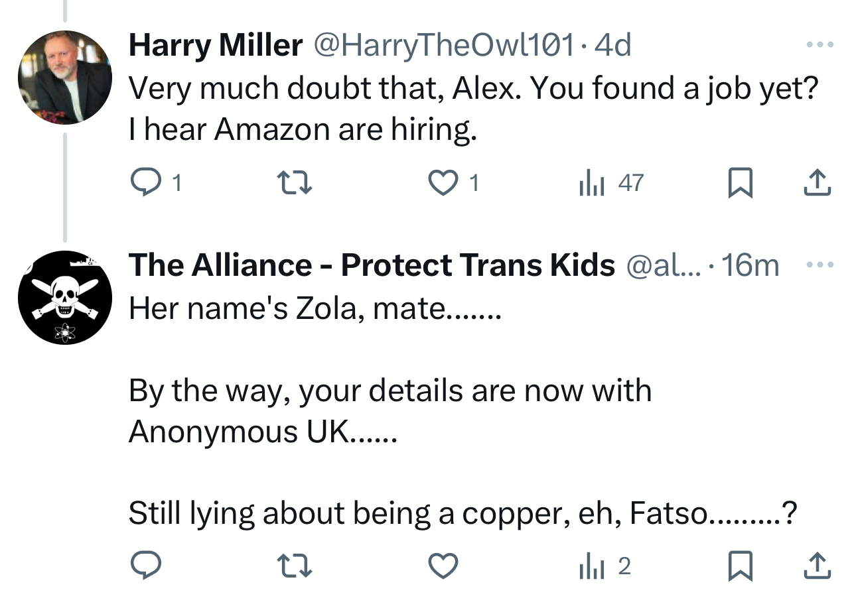
Task: Open the 16m timestamp of the tweet
Action: 750,265
